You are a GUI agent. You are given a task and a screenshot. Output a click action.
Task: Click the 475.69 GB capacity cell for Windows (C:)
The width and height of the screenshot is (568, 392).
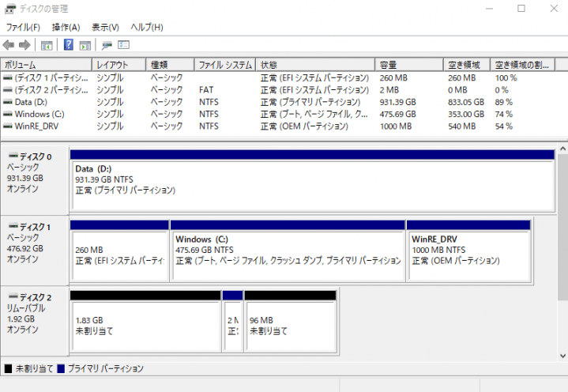[x=397, y=114]
